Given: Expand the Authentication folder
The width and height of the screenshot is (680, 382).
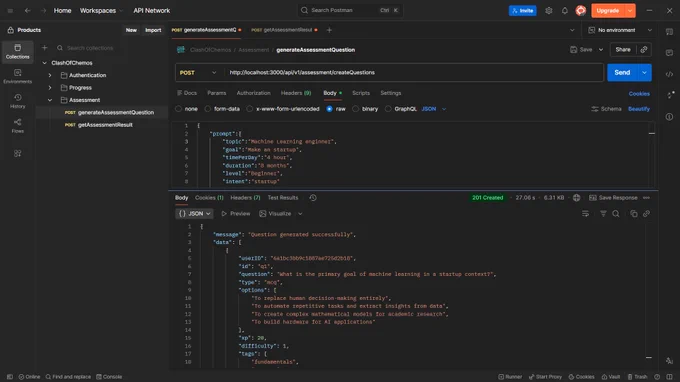Looking at the screenshot, I should 50,75.
